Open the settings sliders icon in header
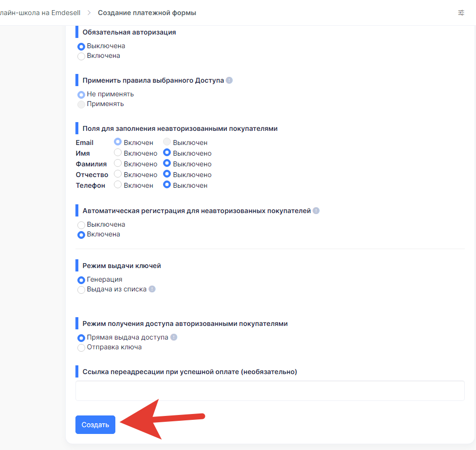Image resolution: width=476 pixels, height=450 pixels. pyautogui.click(x=461, y=13)
